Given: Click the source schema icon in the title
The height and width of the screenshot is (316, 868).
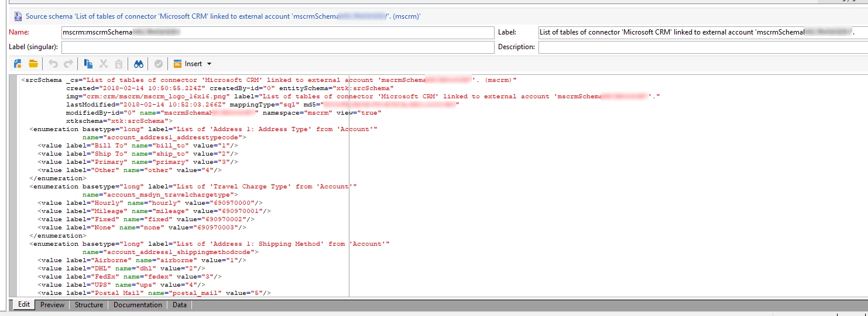Looking at the screenshot, I should pos(17,16).
